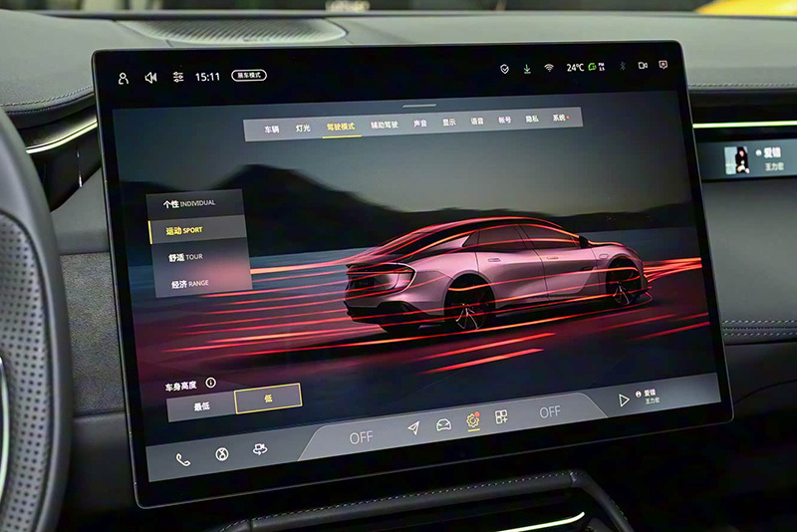Open the user profile icon
Viewport: 797px width, 532px height.
pos(123,79)
